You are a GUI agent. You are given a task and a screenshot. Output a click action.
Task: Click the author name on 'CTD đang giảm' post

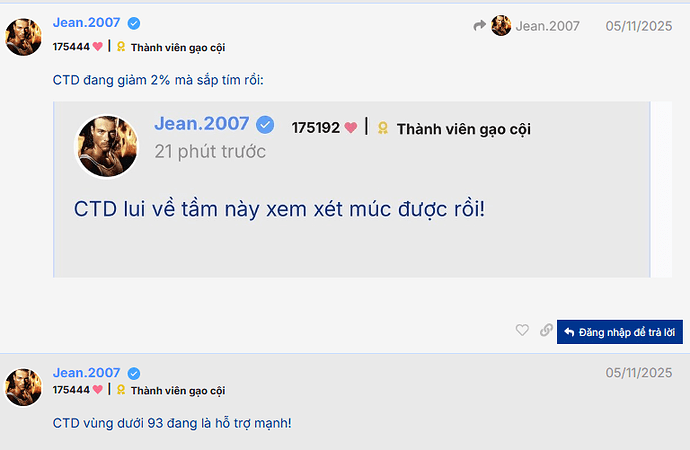(x=86, y=23)
